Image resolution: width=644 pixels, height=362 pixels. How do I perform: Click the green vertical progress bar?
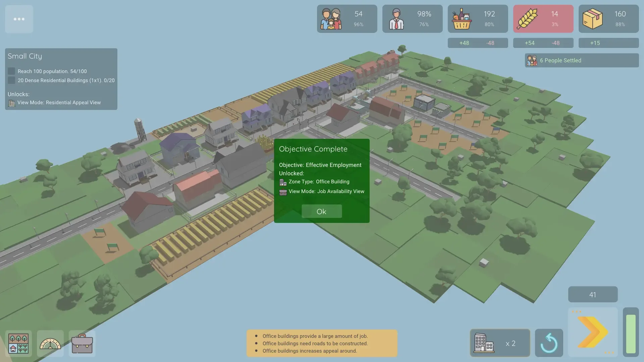coord(631,334)
